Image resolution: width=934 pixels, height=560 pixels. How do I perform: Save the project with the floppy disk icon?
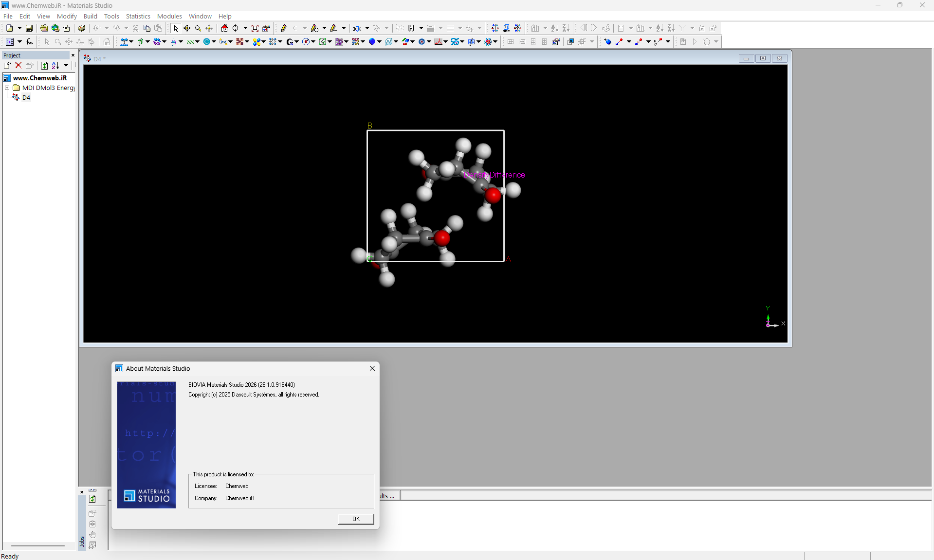click(x=29, y=28)
